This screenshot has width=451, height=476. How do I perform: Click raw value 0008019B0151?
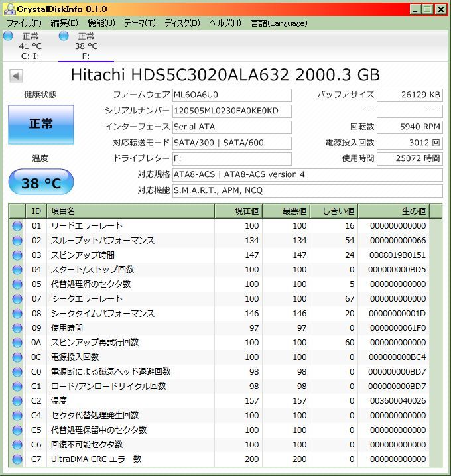click(x=397, y=255)
